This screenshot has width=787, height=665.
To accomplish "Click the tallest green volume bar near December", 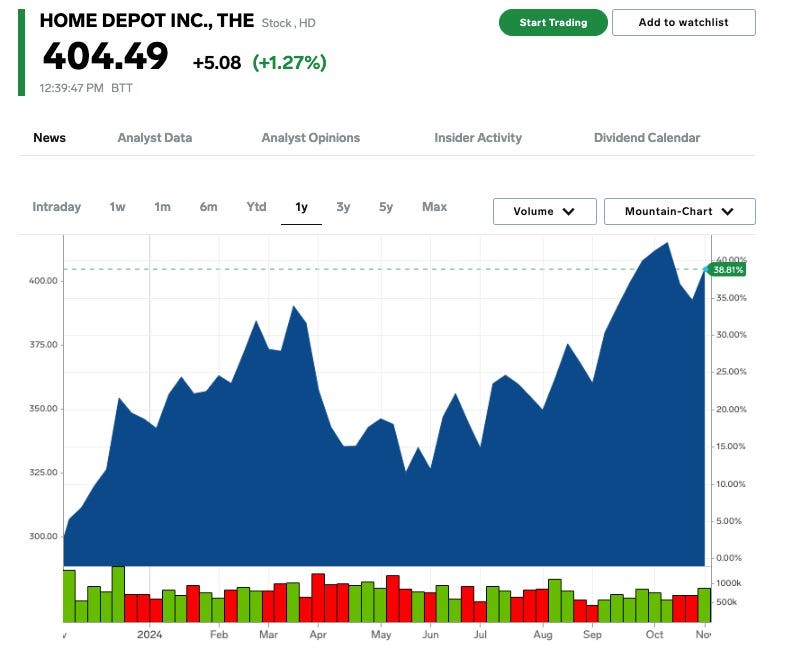I will point(118,595).
